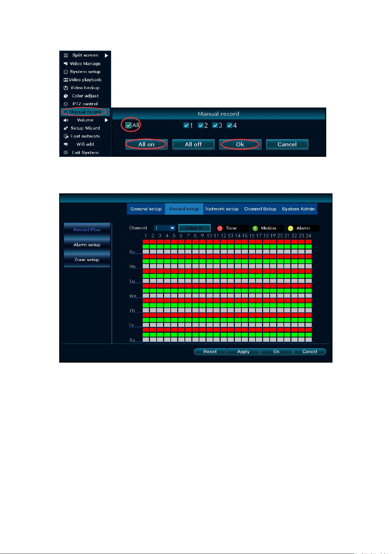392x554 pixels.
Task: Open the Alarm setup section
Action: [87, 245]
